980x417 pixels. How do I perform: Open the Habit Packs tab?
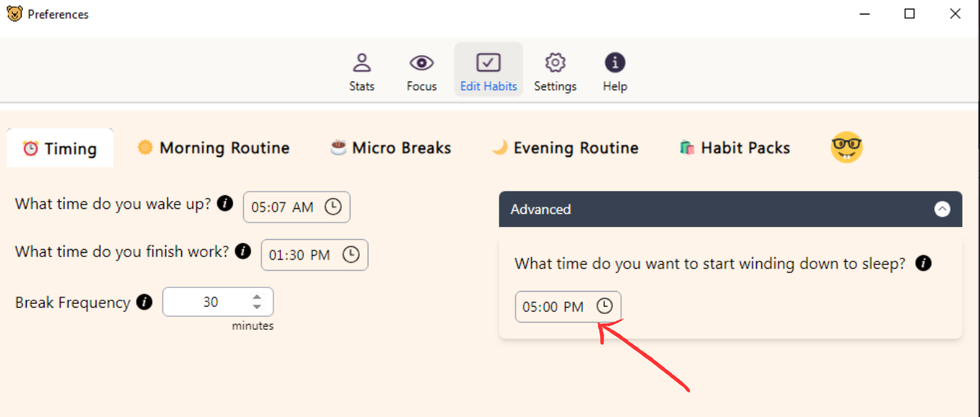[735, 148]
